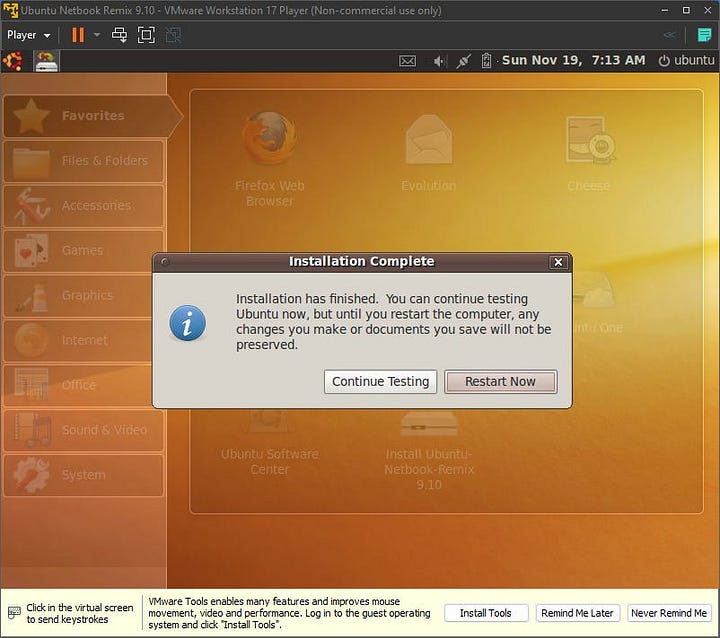Select the Internet category
Viewport: 720px width, 638px height.
78,340
